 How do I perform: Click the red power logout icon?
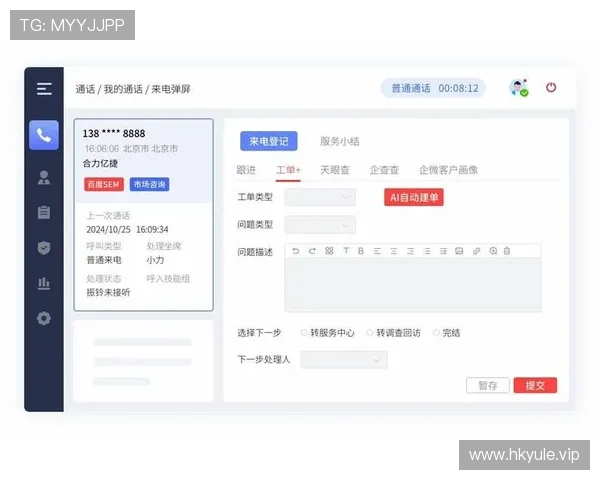coord(551,88)
